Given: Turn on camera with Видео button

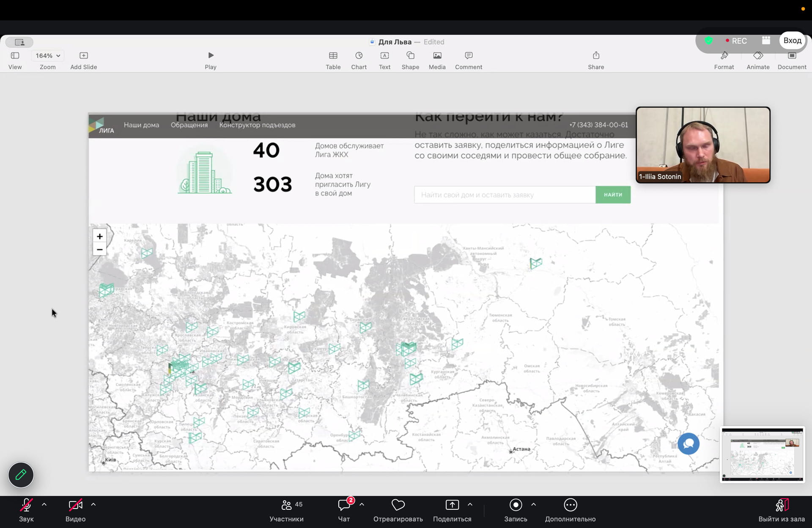Looking at the screenshot, I should point(75,505).
